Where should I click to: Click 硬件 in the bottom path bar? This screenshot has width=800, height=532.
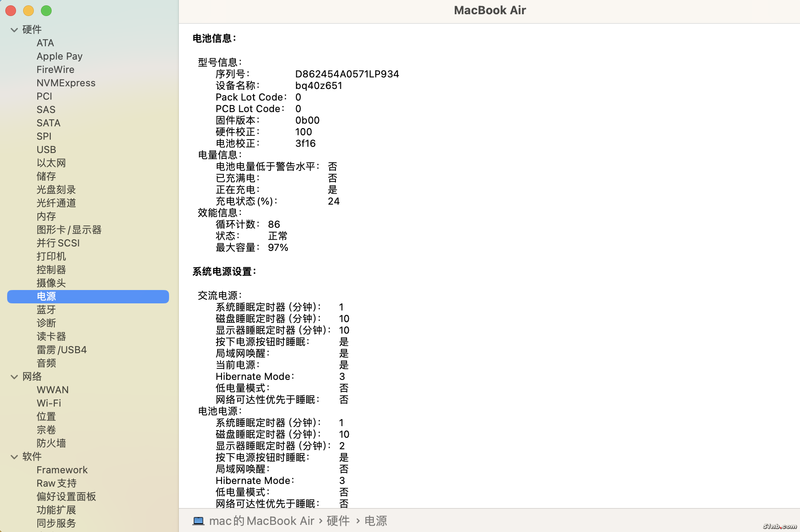point(338,521)
